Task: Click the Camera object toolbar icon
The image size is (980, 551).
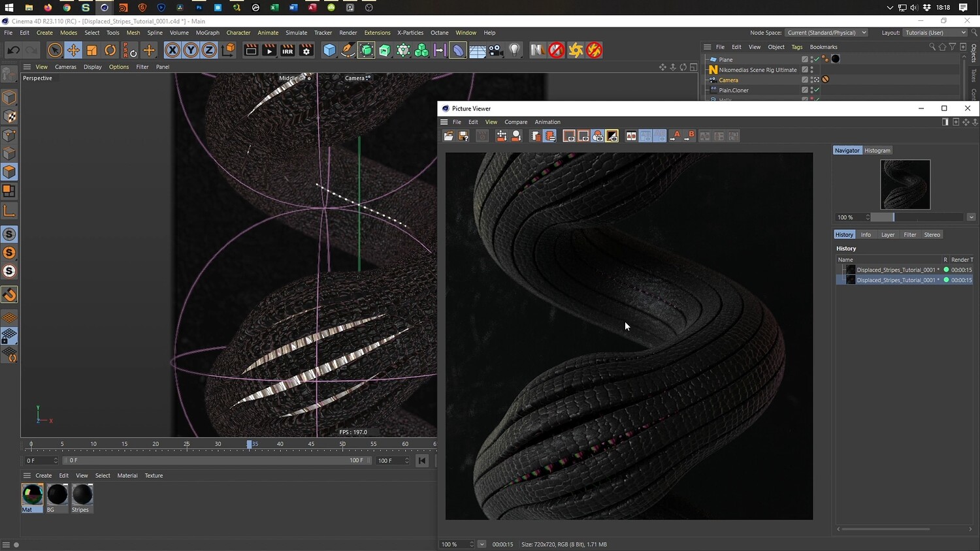Action: point(496,50)
